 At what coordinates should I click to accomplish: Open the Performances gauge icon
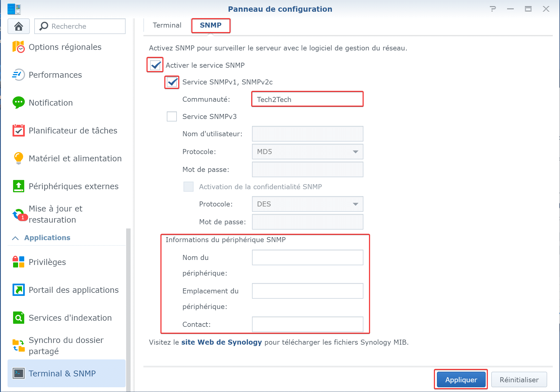click(x=18, y=75)
